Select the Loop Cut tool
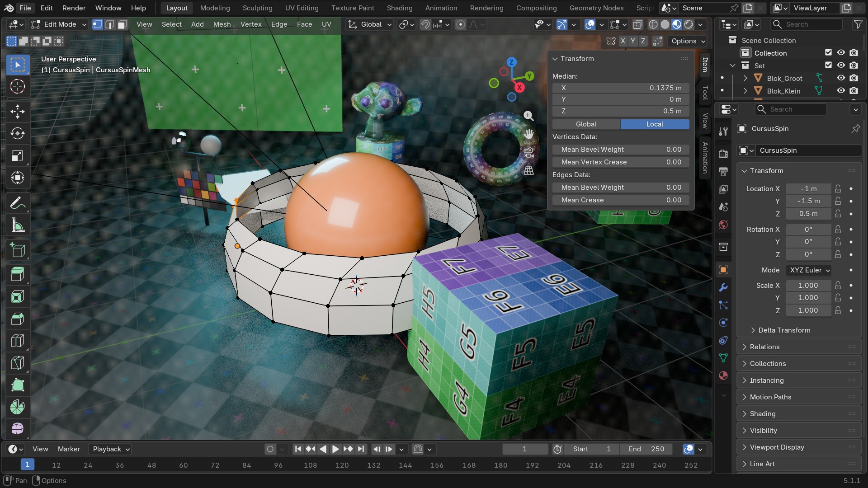The height and width of the screenshot is (488, 868). (18, 341)
